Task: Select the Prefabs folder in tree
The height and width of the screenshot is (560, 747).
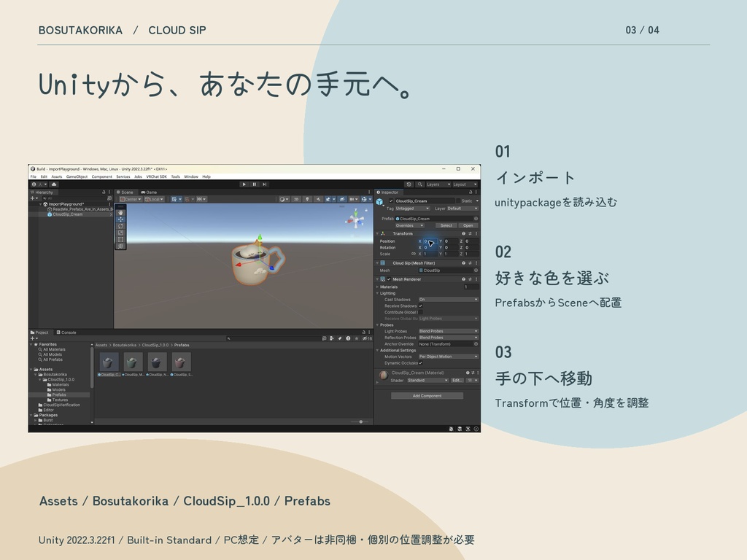Action: pos(59,394)
